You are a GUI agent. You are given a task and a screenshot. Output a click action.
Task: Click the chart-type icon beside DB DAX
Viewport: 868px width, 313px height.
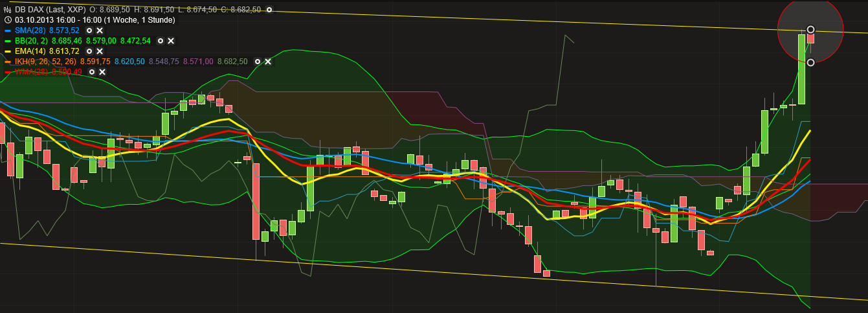8,10
